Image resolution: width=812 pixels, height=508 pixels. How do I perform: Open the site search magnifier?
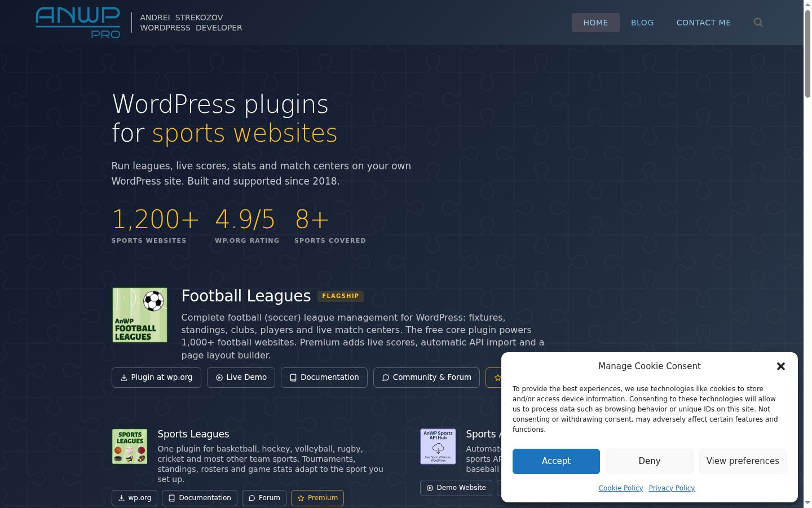click(758, 23)
